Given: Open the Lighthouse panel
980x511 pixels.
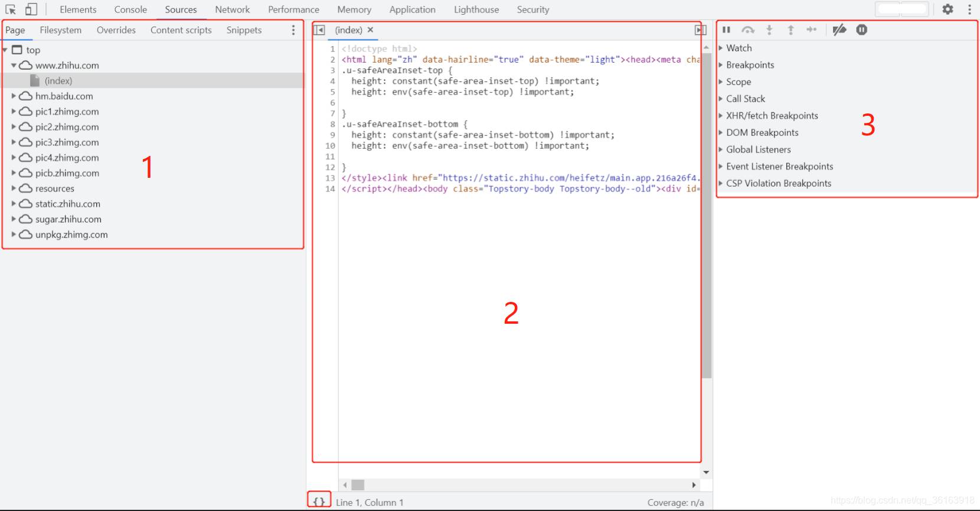Looking at the screenshot, I should (476, 9).
